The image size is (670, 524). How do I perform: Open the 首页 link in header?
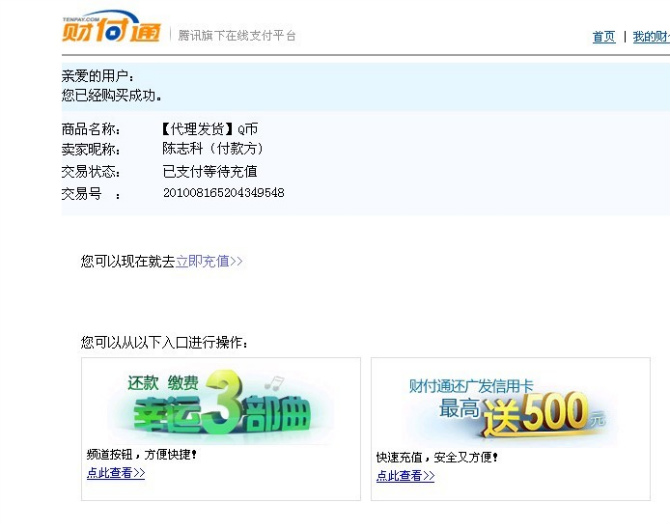[x=604, y=37]
